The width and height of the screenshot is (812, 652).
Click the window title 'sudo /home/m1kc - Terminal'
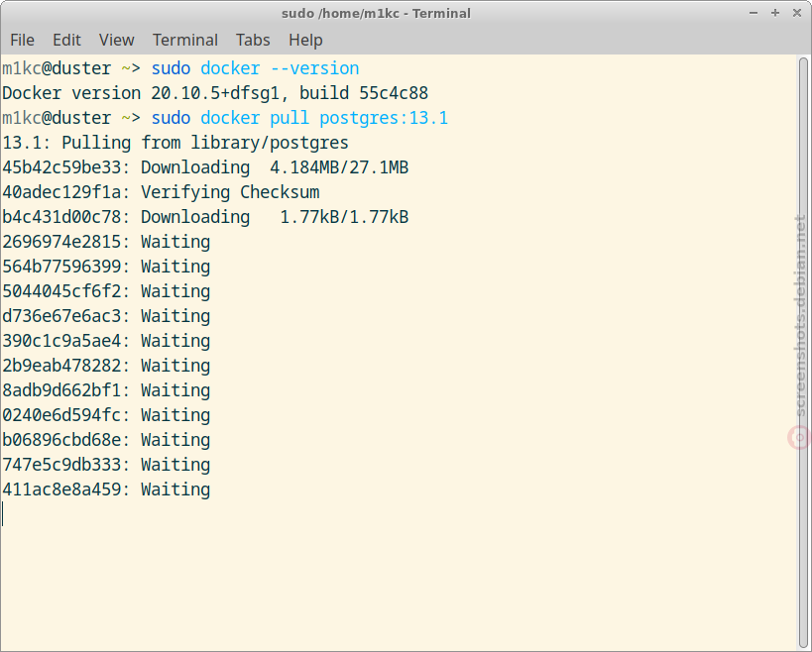click(376, 14)
